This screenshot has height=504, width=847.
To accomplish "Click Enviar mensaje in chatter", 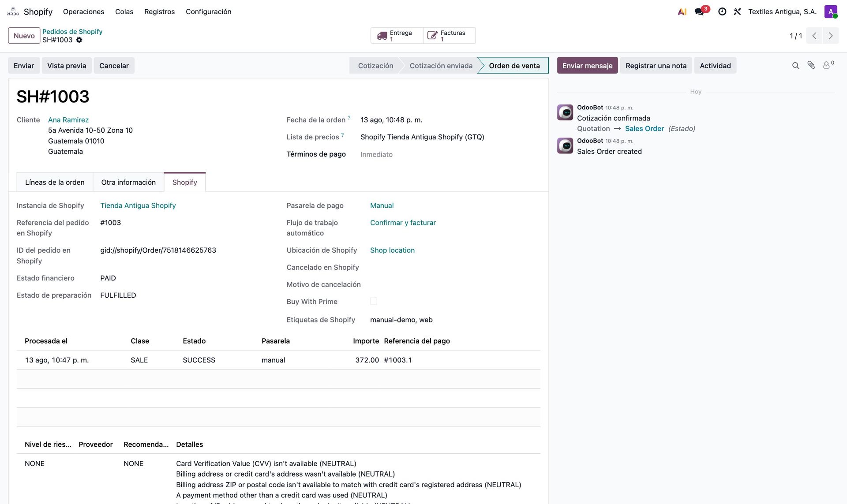I will click(x=587, y=66).
